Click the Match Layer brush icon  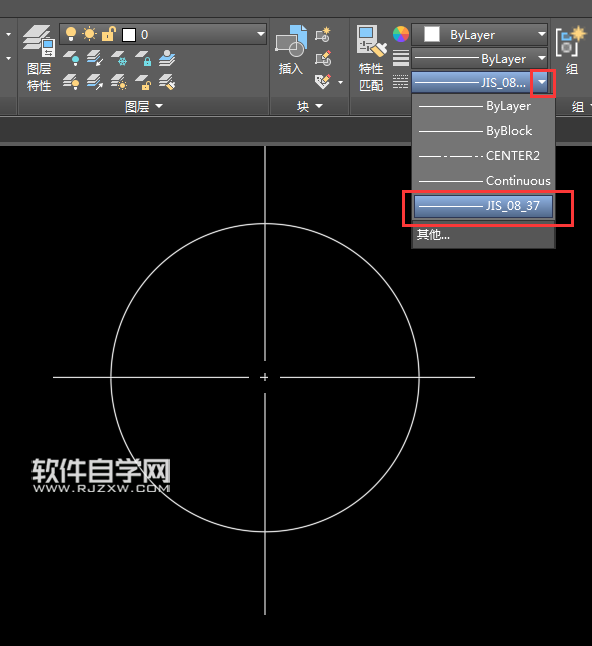coord(167,82)
